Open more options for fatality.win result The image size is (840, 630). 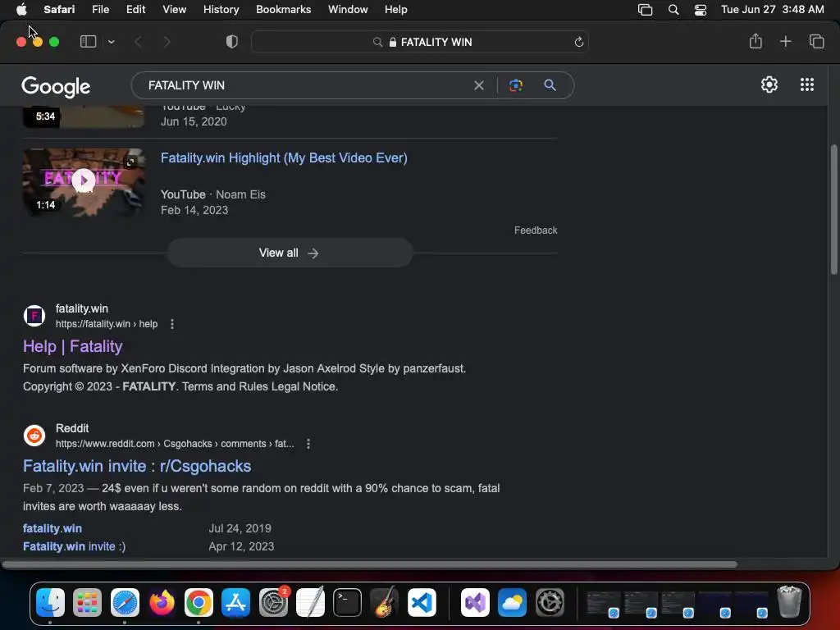coord(172,324)
